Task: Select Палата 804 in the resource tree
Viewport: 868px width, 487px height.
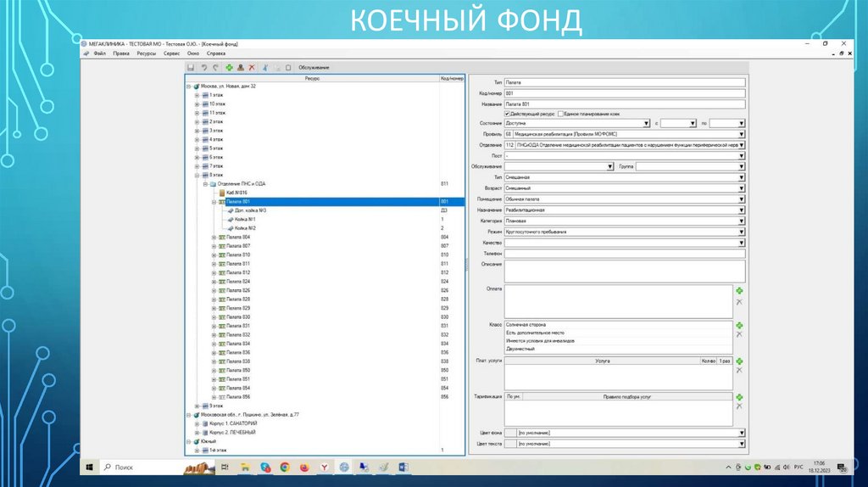Action: (238, 237)
